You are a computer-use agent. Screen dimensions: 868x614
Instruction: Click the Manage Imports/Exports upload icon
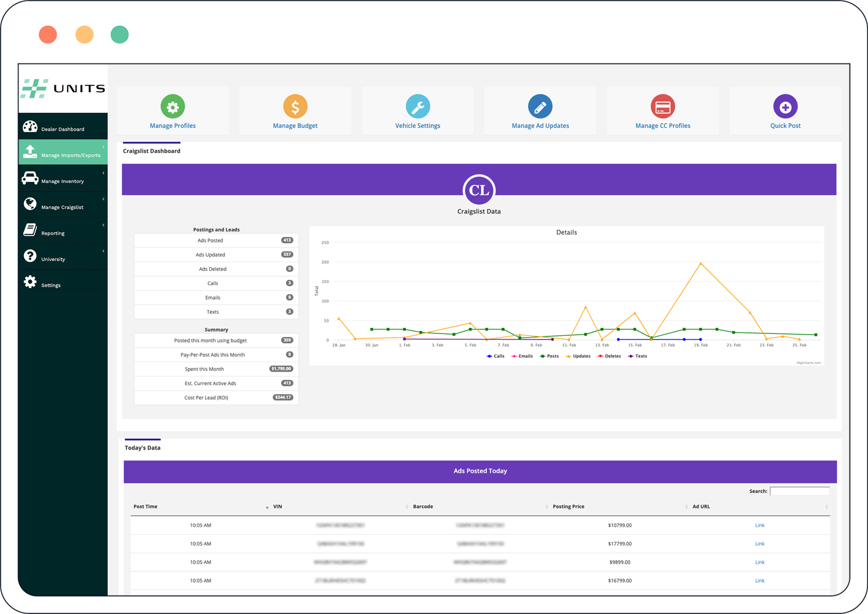[30, 152]
